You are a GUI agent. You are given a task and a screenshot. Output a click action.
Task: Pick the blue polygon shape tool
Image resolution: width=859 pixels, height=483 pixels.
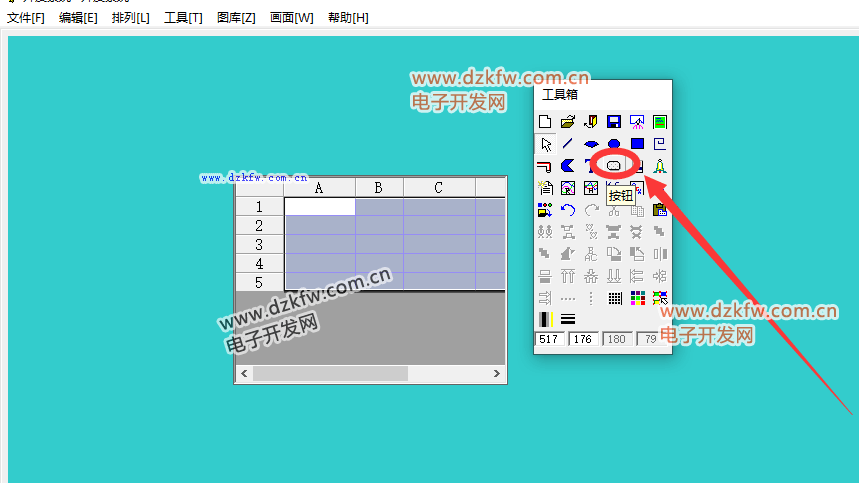point(568,165)
